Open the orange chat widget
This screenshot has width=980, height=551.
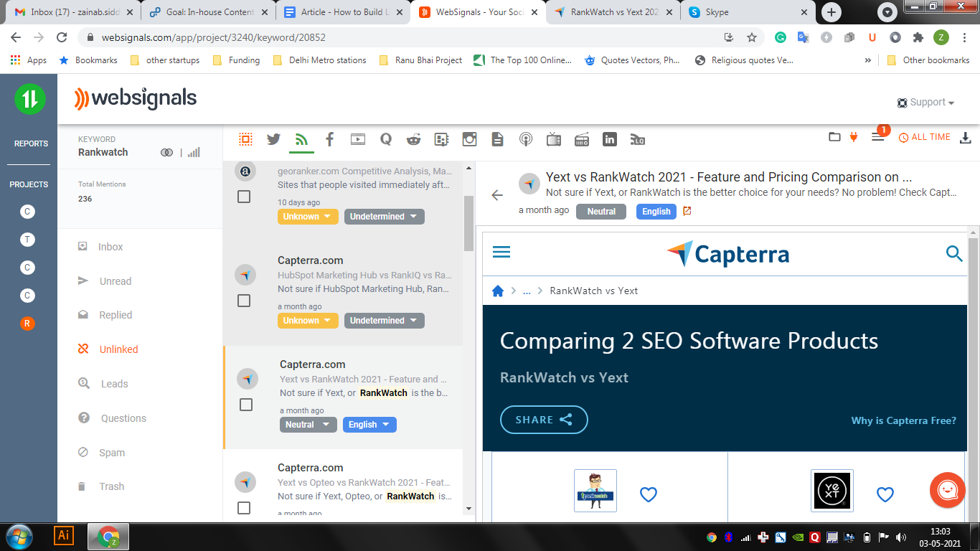coord(948,490)
